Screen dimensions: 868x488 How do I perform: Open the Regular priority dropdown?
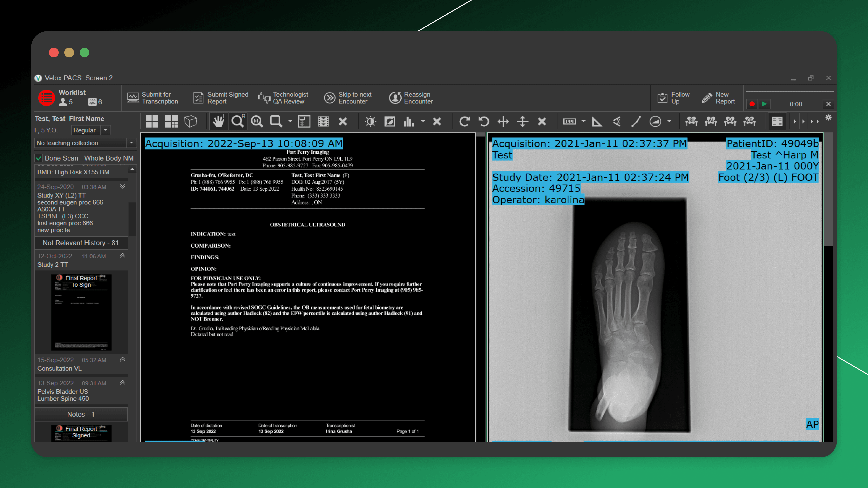click(105, 130)
